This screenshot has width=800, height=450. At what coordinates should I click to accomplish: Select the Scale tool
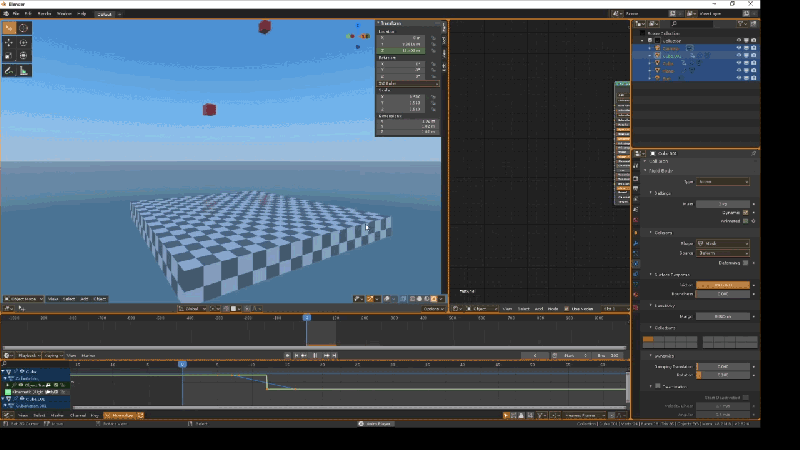tap(9, 56)
